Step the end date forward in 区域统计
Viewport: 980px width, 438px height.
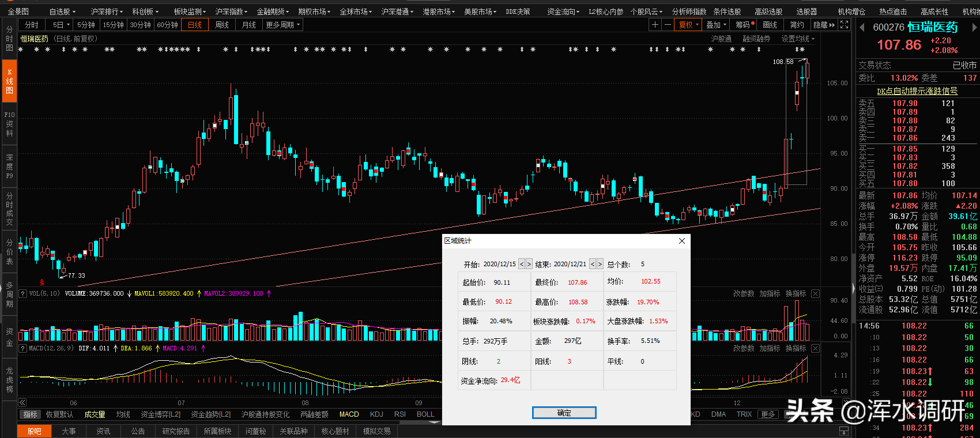pos(600,264)
